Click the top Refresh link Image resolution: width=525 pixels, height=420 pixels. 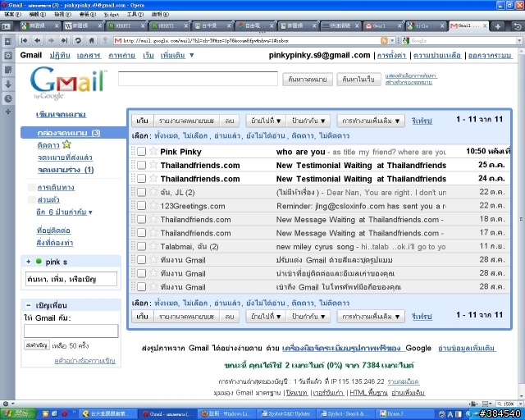(x=422, y=121)
